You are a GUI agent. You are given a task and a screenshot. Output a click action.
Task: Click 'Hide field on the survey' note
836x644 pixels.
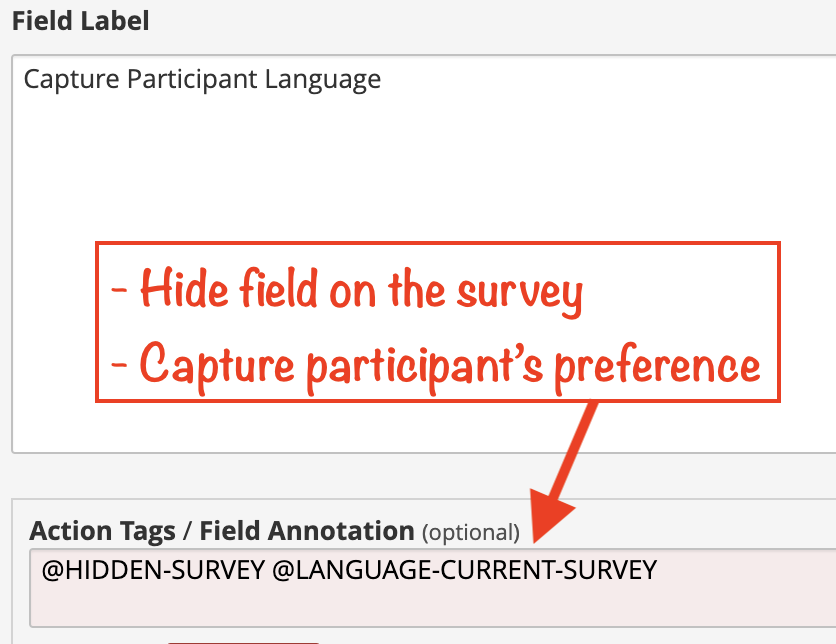coord(347,291)
